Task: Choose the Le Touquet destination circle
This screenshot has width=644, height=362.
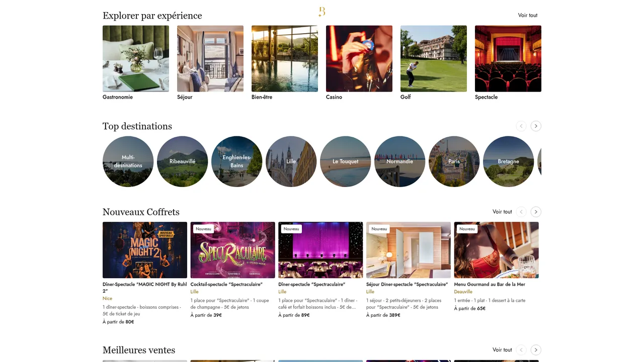Action: point(346,161)
